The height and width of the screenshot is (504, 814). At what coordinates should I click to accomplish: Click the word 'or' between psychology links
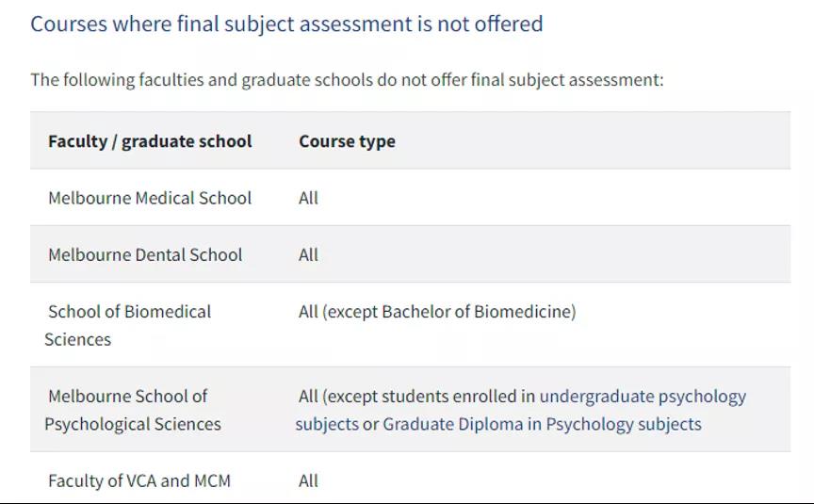pos(370,424)
